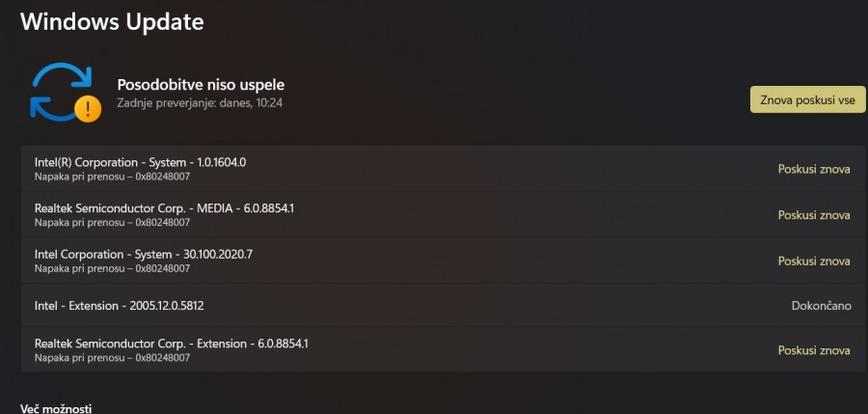Click error code text under Realtek MEDIA update
The width and height of the screenshot is (868, 414).
112,223
